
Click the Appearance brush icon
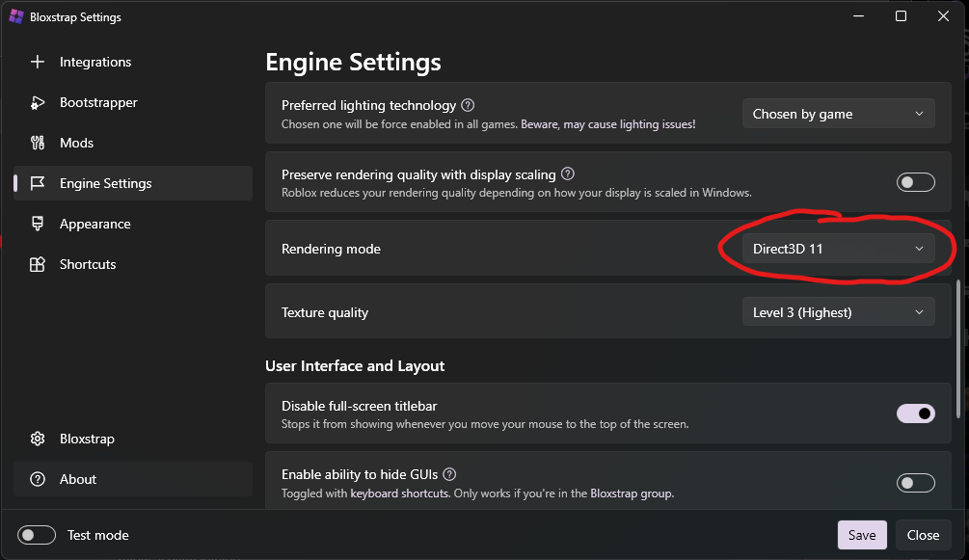[x=38, y=224]
